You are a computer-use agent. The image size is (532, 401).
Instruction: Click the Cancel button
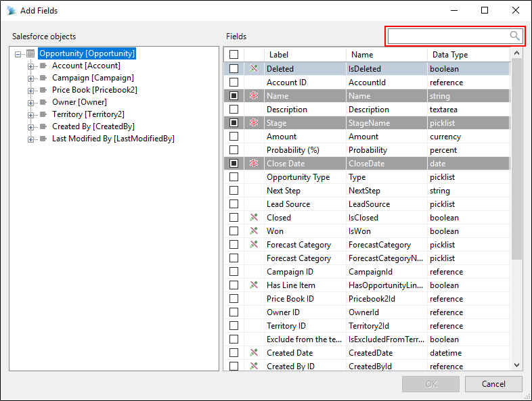pyautogui.click(x=493, y=383)
